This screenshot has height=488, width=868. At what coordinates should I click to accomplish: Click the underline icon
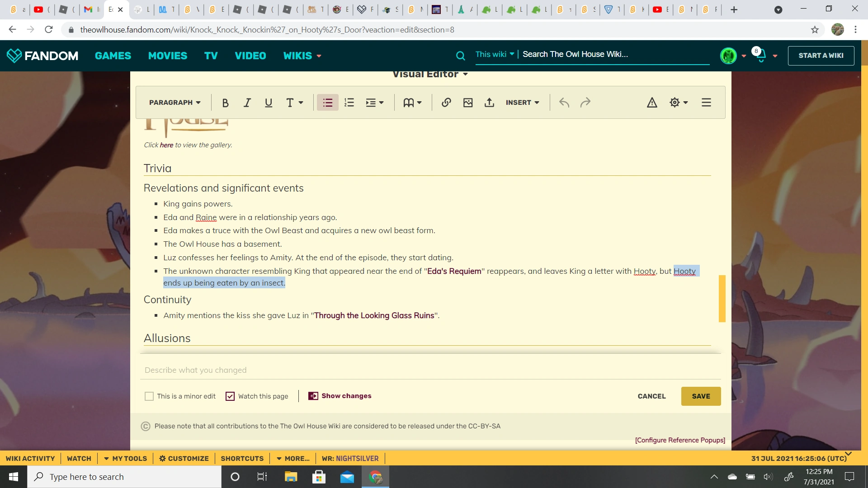(269, 103)
